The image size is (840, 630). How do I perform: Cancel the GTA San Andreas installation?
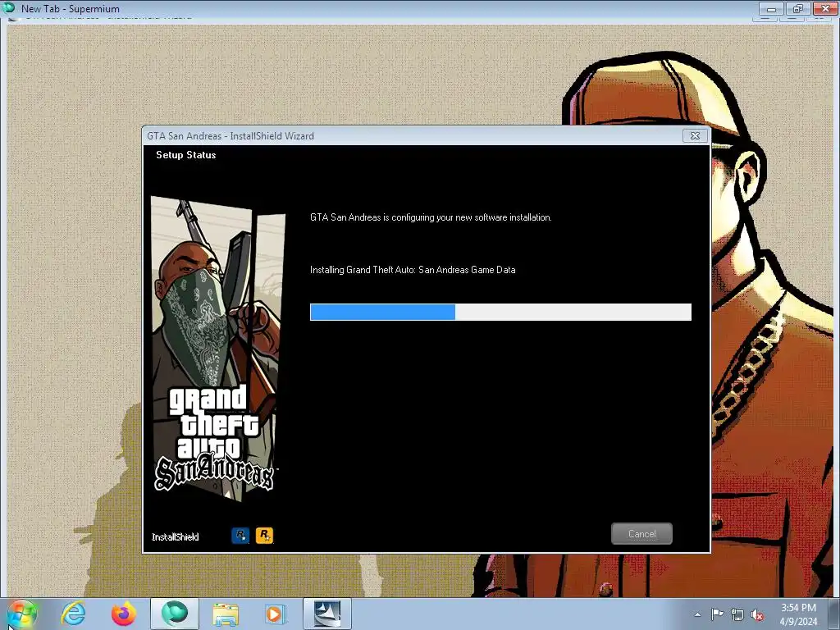641,533
